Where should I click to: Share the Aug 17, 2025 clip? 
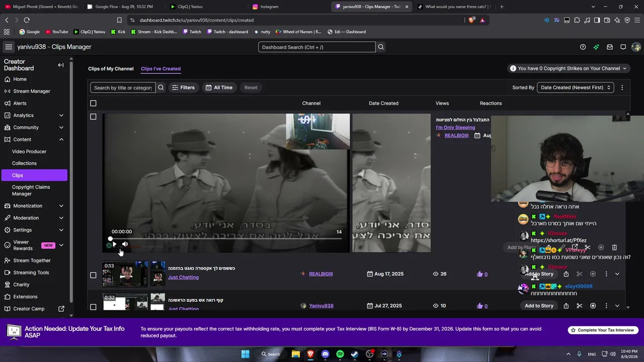566,274
